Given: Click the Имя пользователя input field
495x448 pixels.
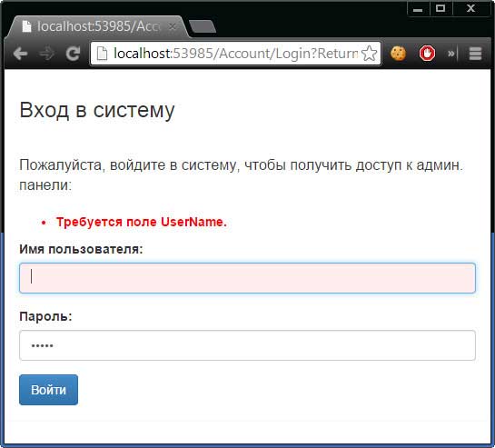Looking at the screenshot, I should point(247,278).
